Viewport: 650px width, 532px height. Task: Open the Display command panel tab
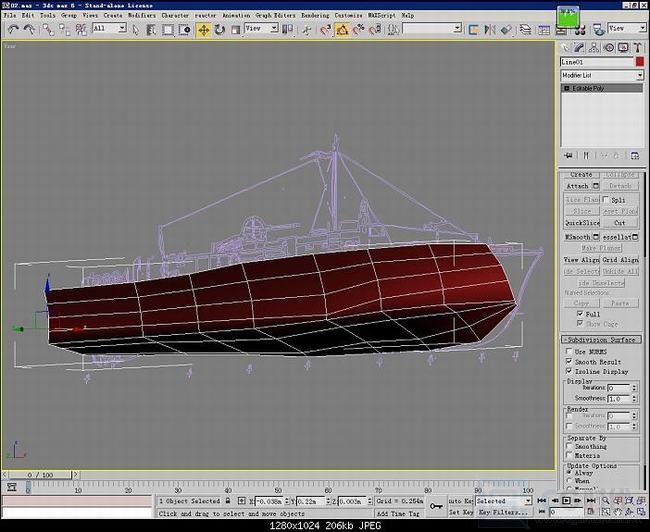(x=623, y=48)
